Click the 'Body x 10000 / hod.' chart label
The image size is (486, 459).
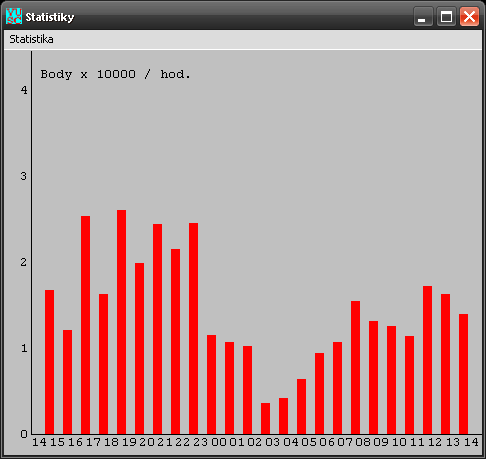(115, 74)
